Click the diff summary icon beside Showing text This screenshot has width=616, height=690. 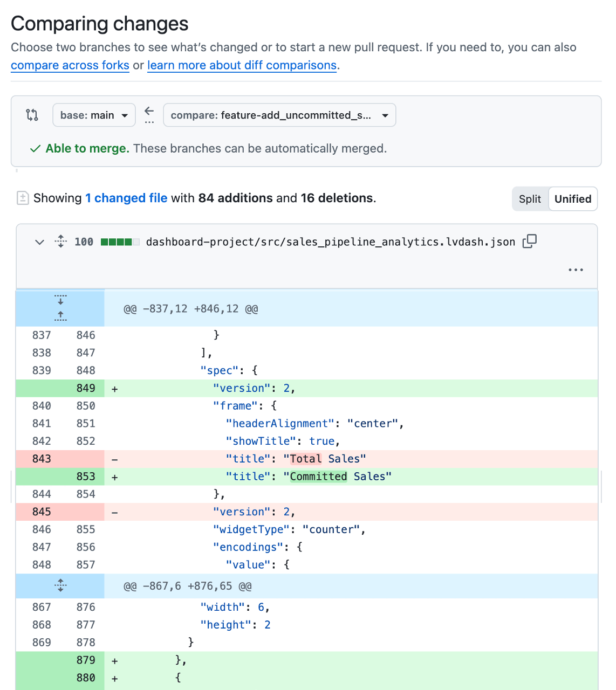coord(23,198)
